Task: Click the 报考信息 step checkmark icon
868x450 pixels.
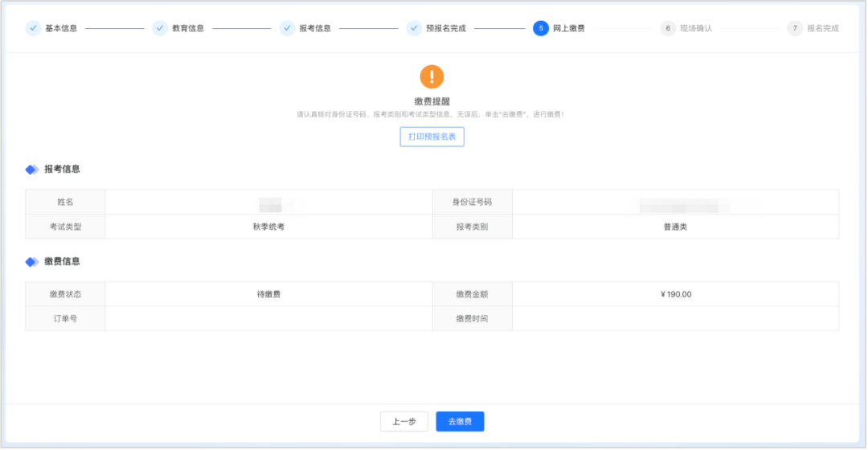Action: point(287,28)
